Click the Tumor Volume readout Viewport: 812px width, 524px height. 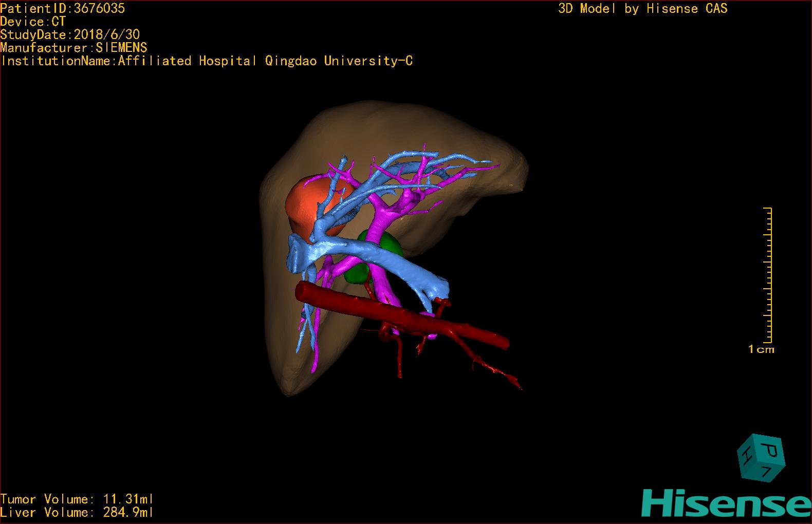pos(77,499)
